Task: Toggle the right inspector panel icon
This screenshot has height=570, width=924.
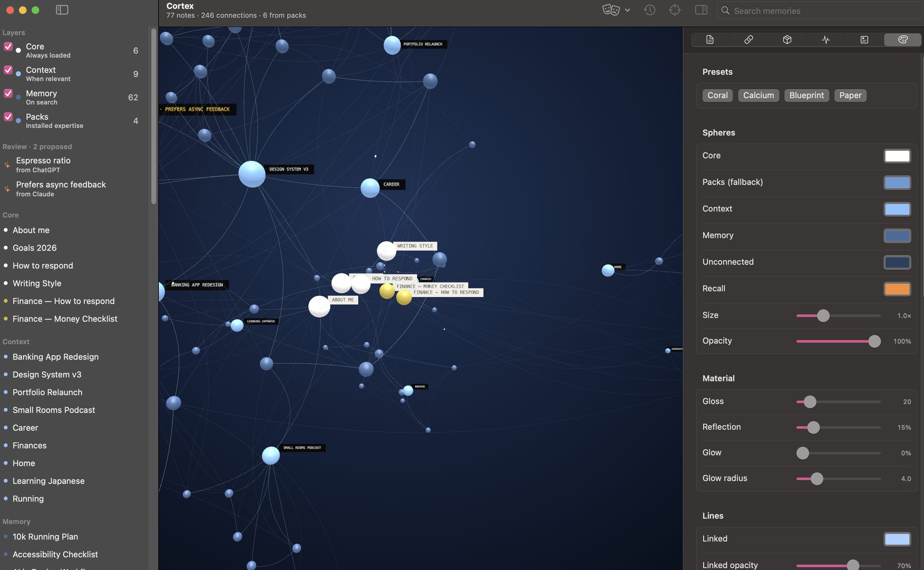Action: (701, 10)
